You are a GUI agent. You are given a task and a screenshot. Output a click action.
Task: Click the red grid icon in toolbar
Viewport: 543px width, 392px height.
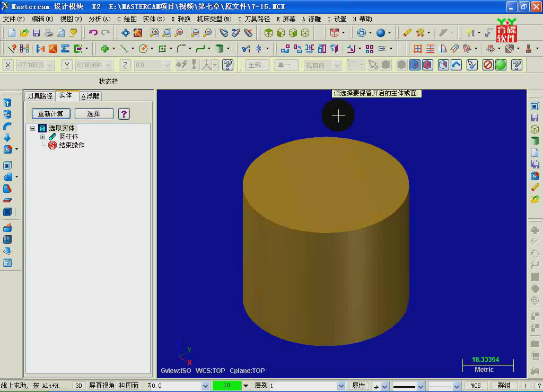point(418,49)
